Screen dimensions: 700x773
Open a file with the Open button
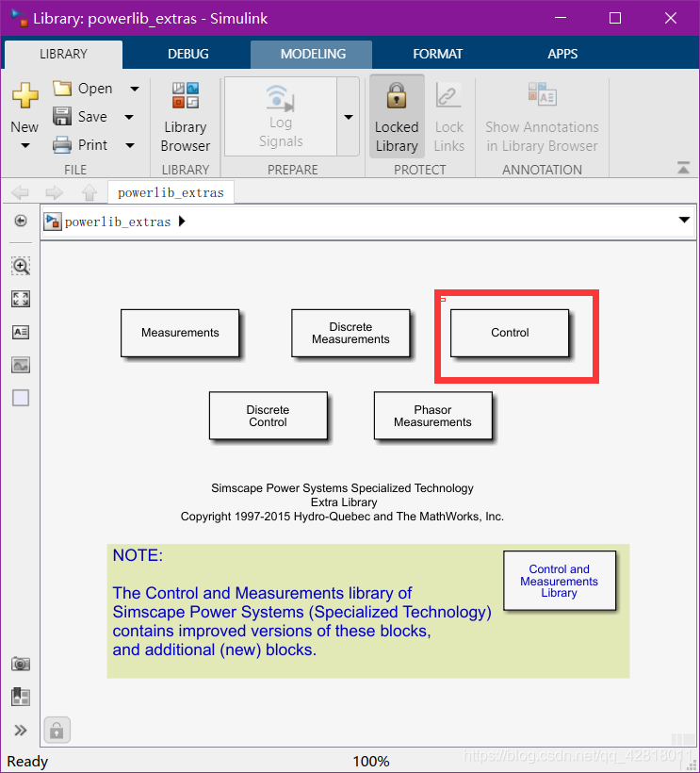tap(82, 89)
